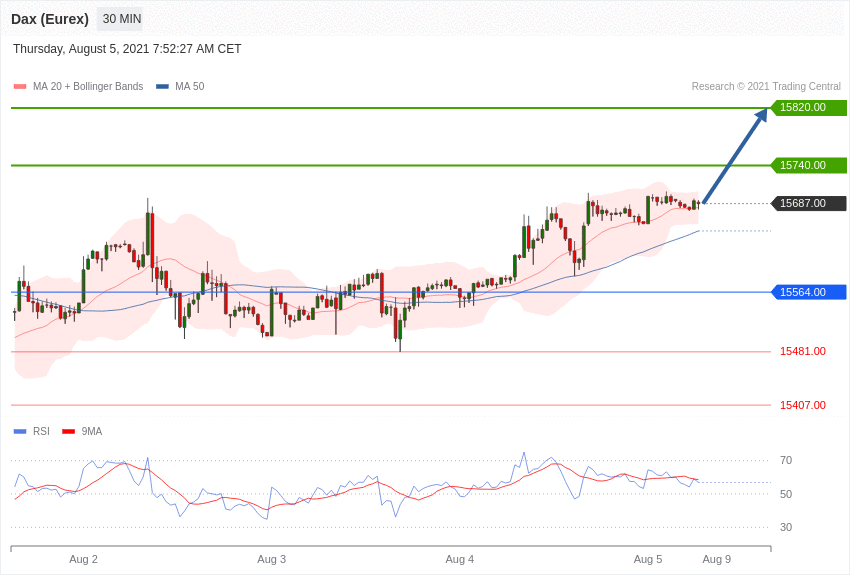Click the blue RSI legend swatch
This screenshot has width=850, height=576.
pos(20,431)
